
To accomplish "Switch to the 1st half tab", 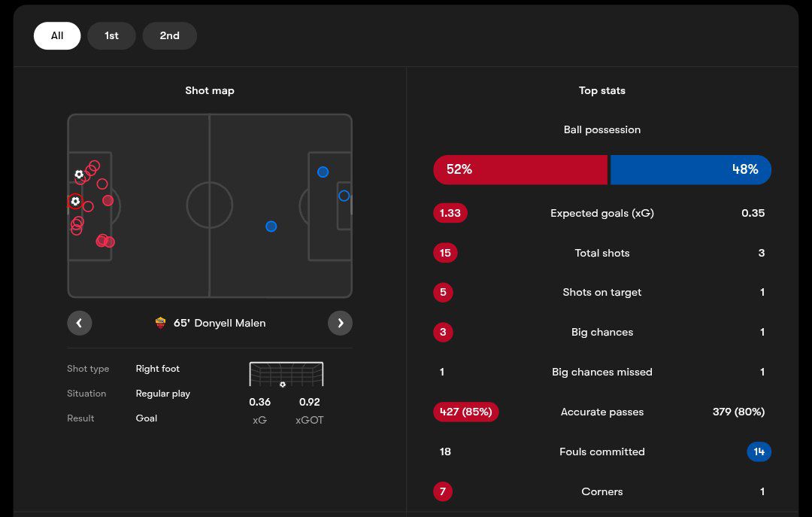I will (x=111, y=35).
